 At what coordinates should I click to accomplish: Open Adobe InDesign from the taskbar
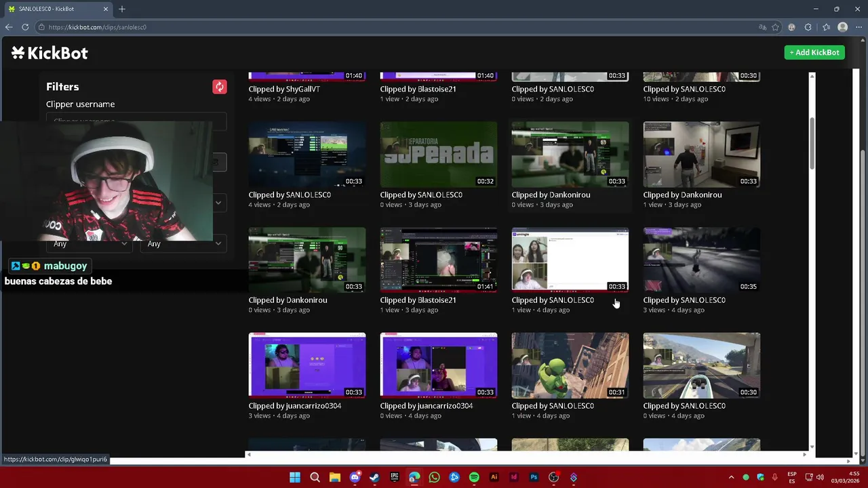click(514, 477)
